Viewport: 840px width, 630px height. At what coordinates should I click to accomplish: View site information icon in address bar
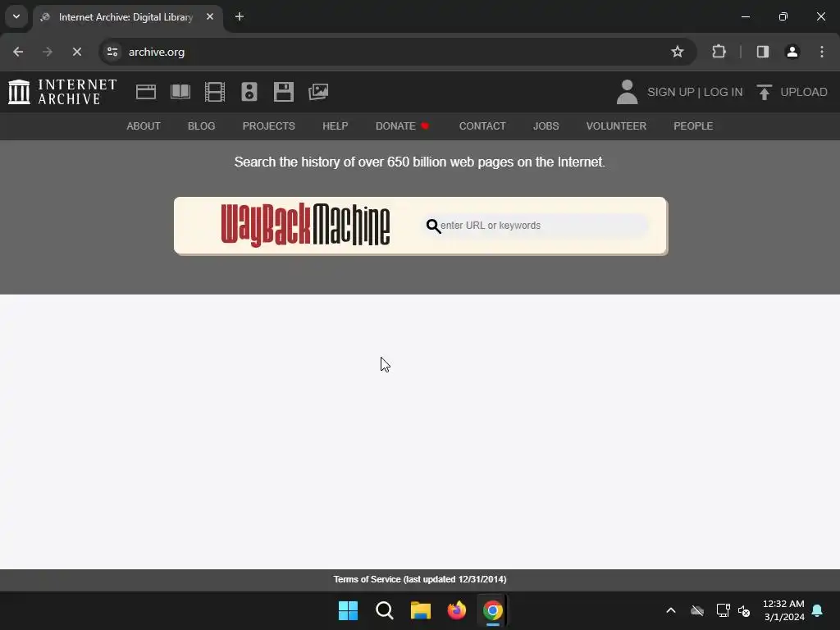pyautogui.click(x=112, y=52)
